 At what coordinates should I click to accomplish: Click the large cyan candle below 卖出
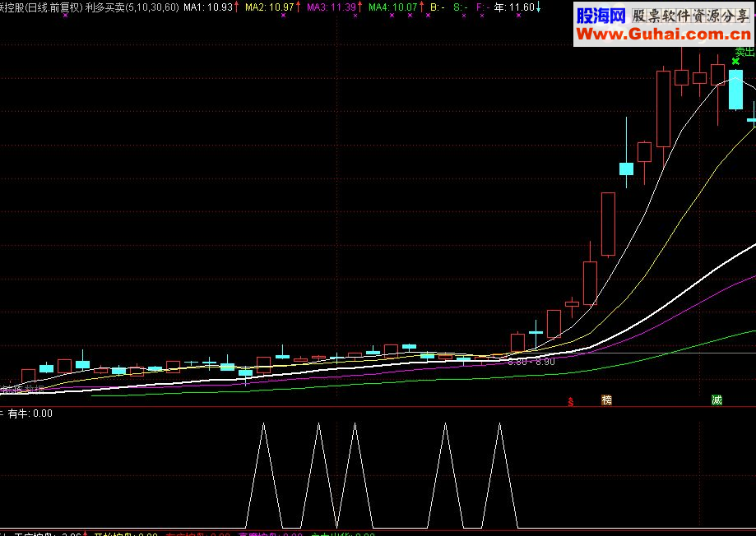(735, 90)
